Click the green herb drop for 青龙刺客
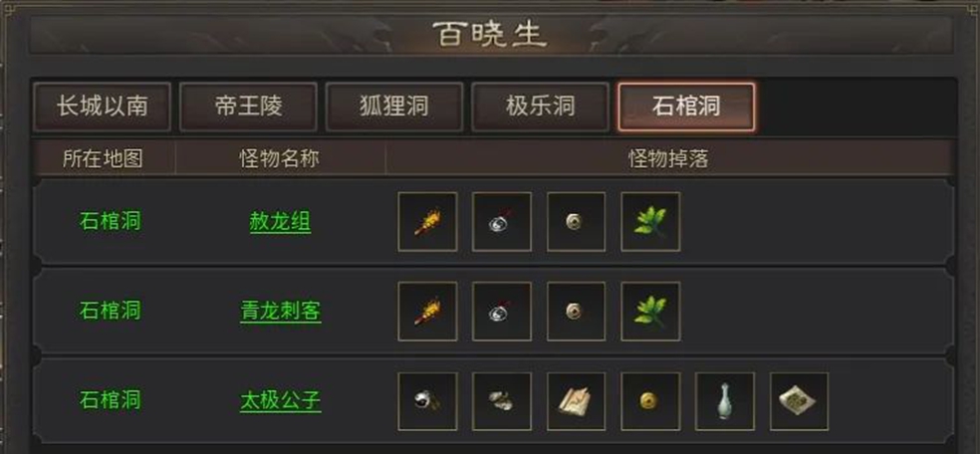 pos(650,312)
